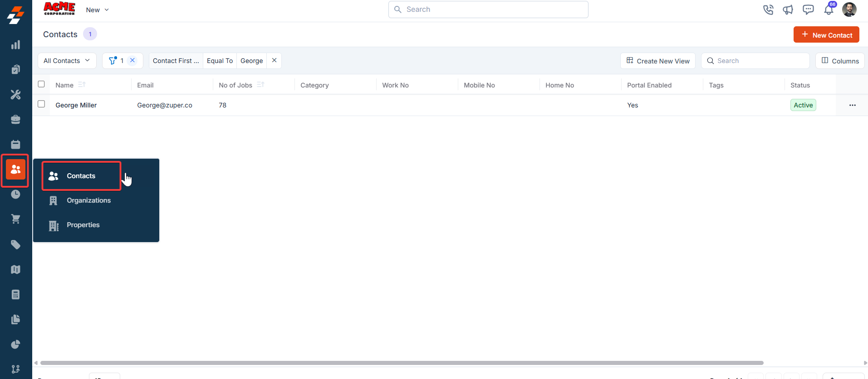
Task: Clear all filters with the blue X
Action: pyautogui.click(x=132, y=60)
